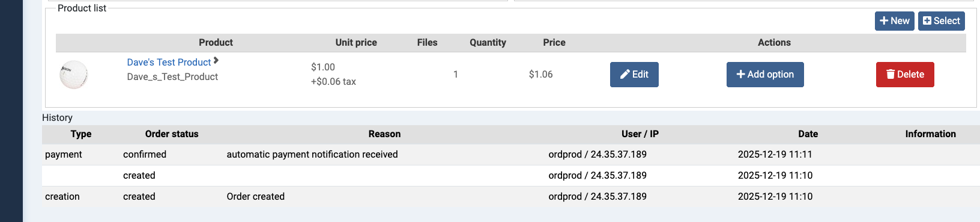Click the New product button
Viewport: 980px width, 222px height.
tap(894, 20)
